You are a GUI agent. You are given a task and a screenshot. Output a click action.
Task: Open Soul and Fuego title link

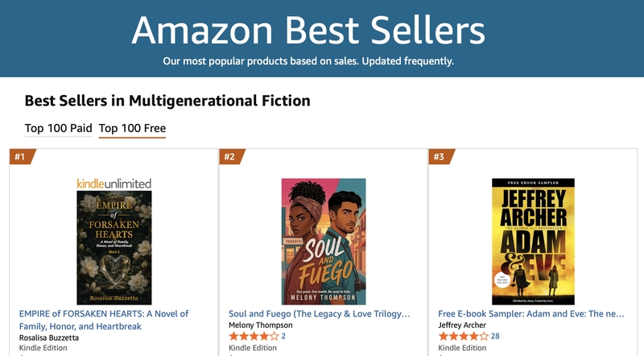(319, 313)
